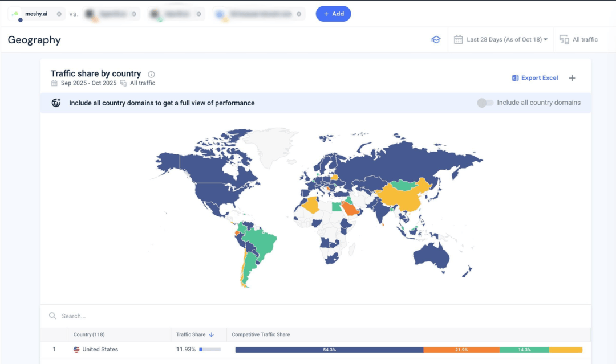616x364 pixels.
Task: Click the calendar icon in the date range selector
Action: click(x=458, y=40)
